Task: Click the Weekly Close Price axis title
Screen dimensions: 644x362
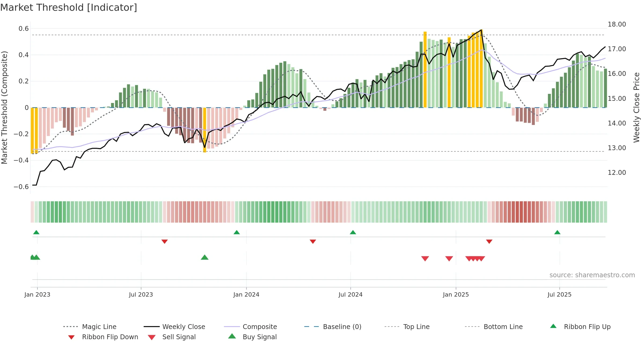Action: pos(636,107)
